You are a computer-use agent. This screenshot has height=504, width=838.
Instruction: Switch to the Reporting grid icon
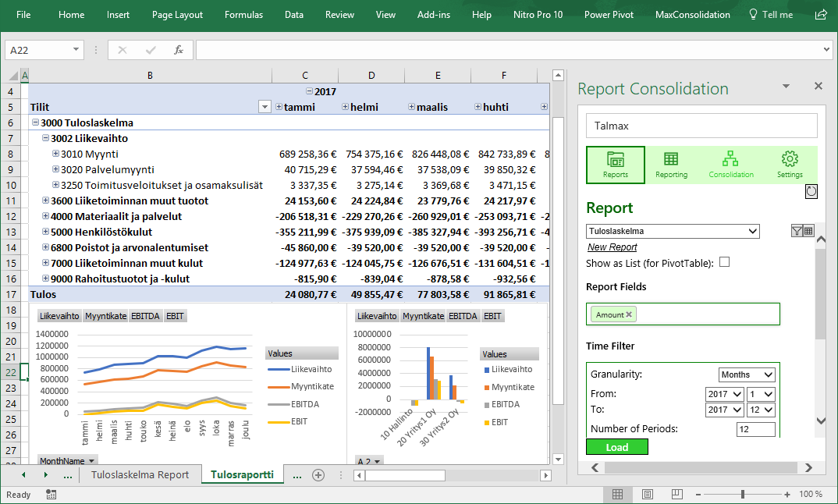point(671,165)
